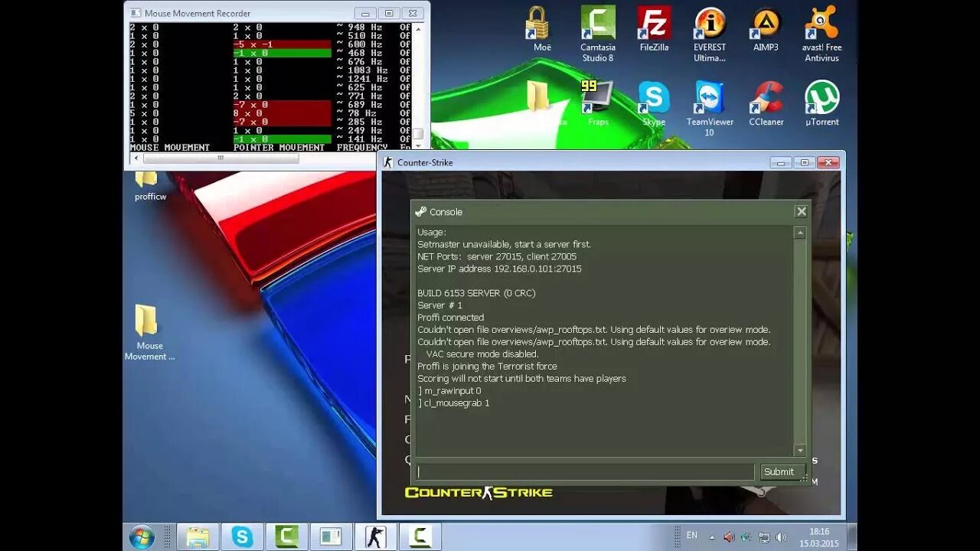Click the '] m_rawinput 0' console line
Screen dimensions: 980x551
coord(449,390)
